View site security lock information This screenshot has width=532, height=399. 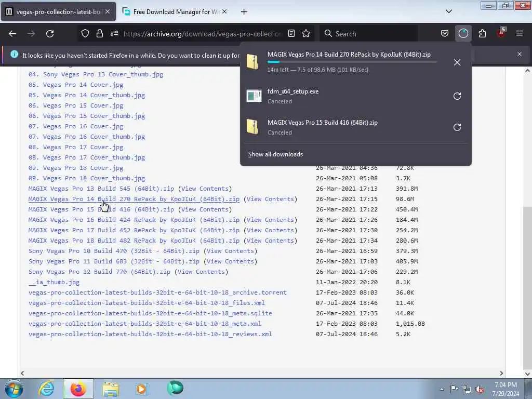(x=99, y=34)
